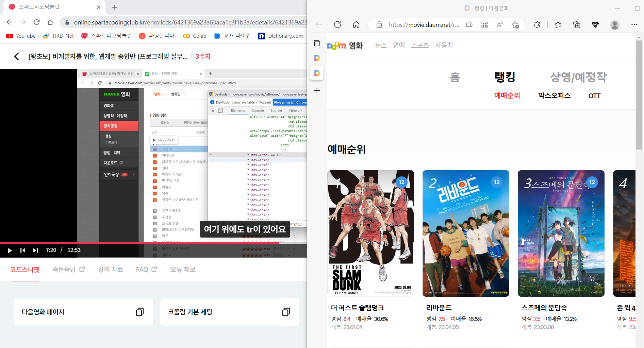Switch to 강의 자료 tab
This screenshot has height=348, width=644.
click(111, 269)
